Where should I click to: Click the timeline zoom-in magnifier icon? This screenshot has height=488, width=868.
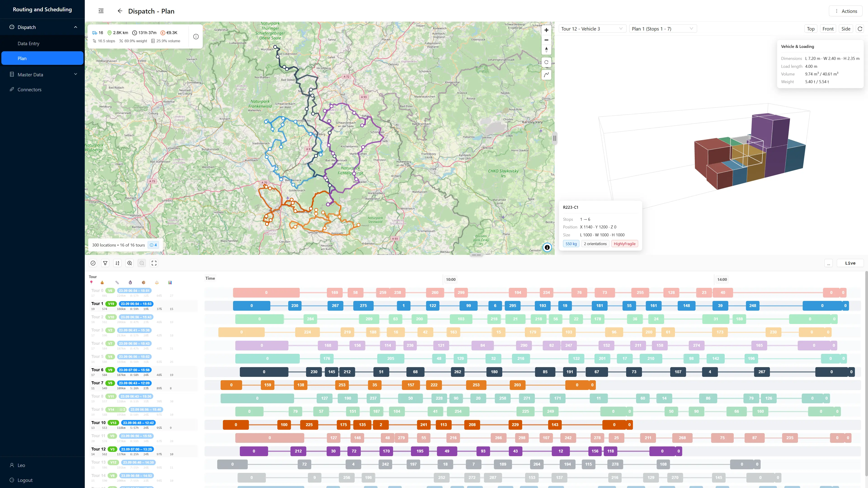point(129,263)
